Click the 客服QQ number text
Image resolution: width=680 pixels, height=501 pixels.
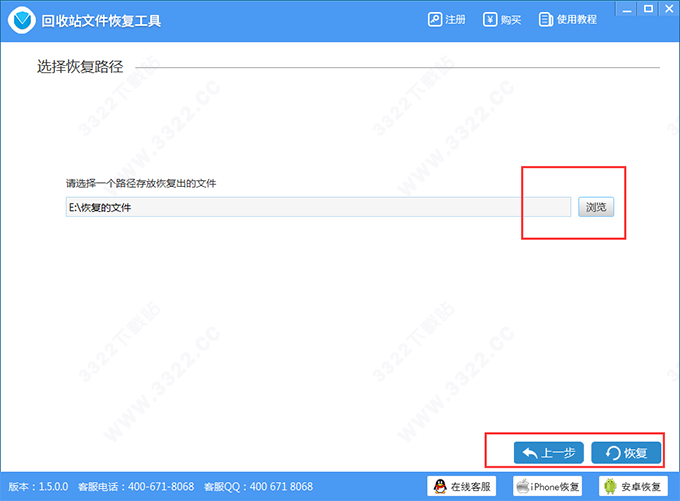258,487
